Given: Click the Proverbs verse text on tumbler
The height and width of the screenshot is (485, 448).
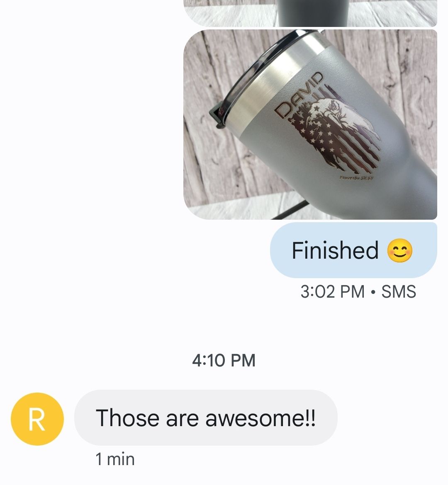Looking at the screenshot, I should [x=356, y=178].
